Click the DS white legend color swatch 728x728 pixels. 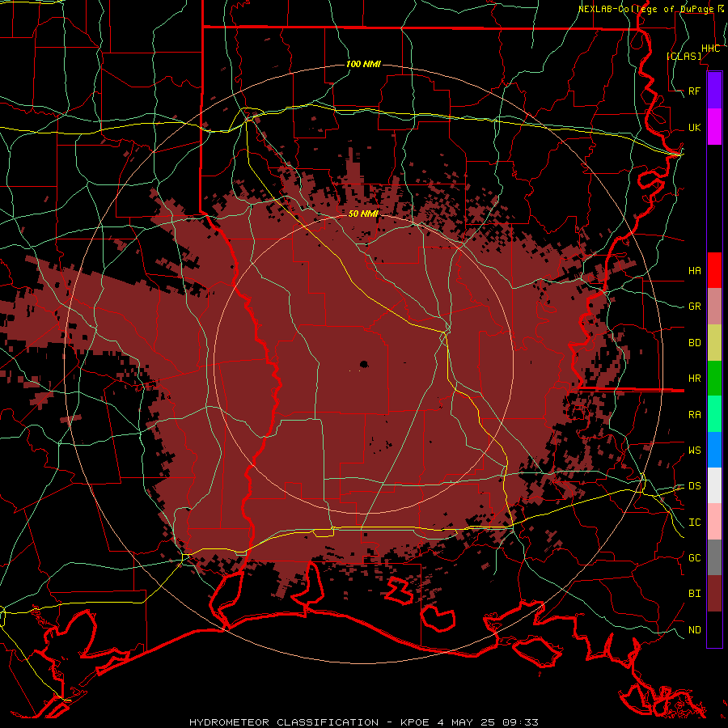[x=714, y=485]
